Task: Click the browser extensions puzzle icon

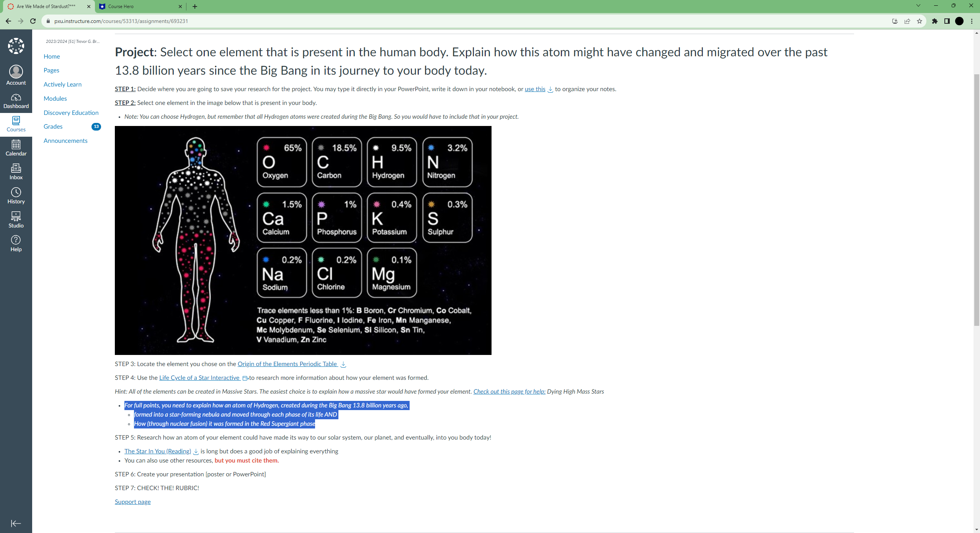Action: click(934, 21)
